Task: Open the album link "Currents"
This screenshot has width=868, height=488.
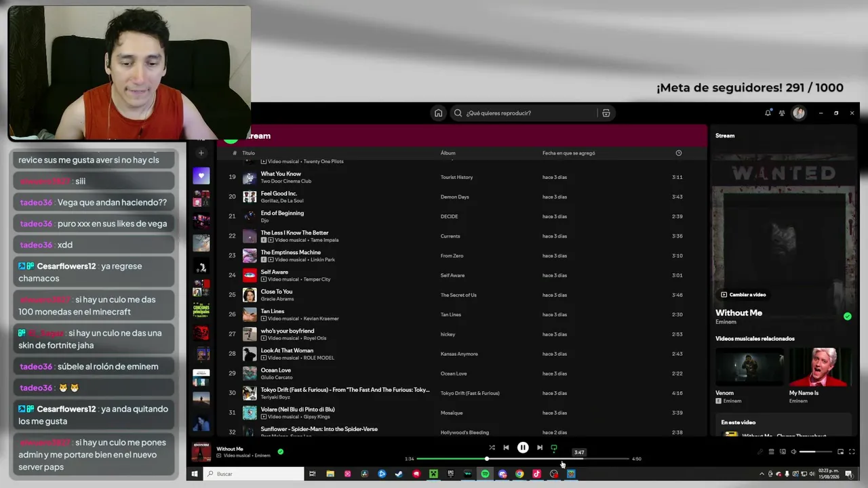Action: (450, 237)
